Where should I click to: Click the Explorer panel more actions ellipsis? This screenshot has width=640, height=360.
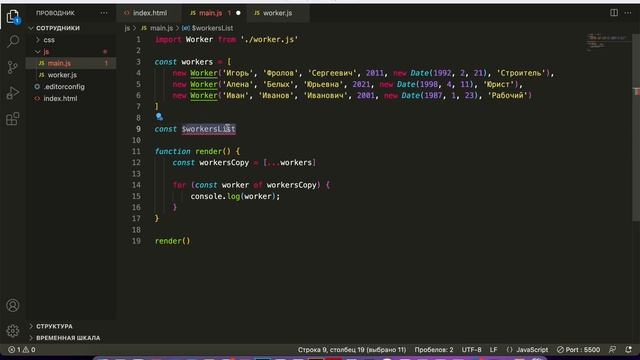click(104, 13)
